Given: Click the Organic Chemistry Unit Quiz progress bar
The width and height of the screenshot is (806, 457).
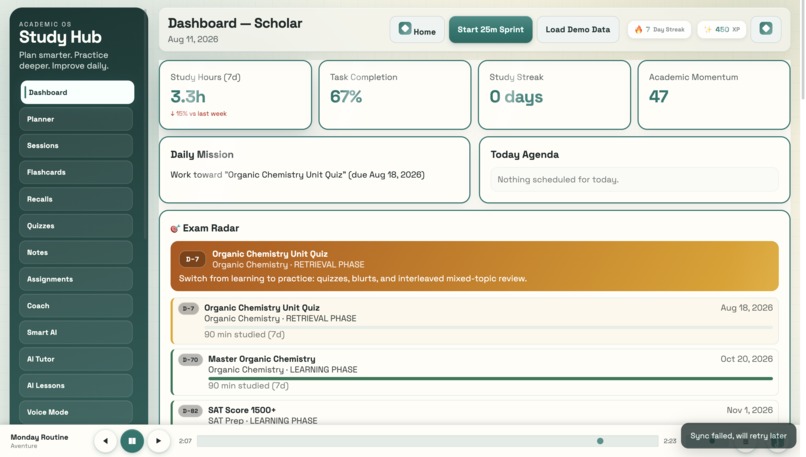Looking at the screenshot, I should (x=488, y=327).
